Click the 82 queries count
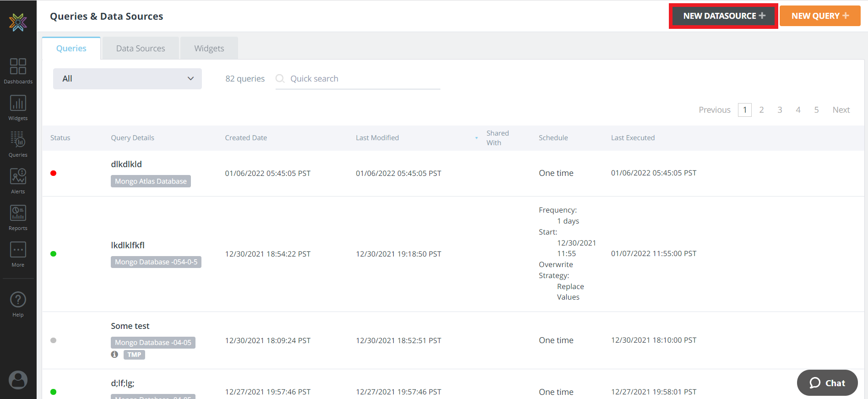 (x=245, y=79)
